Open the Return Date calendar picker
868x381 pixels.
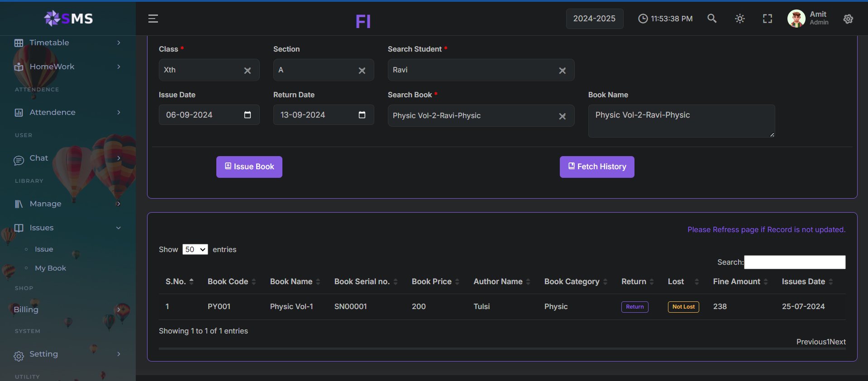coord(362,115)
